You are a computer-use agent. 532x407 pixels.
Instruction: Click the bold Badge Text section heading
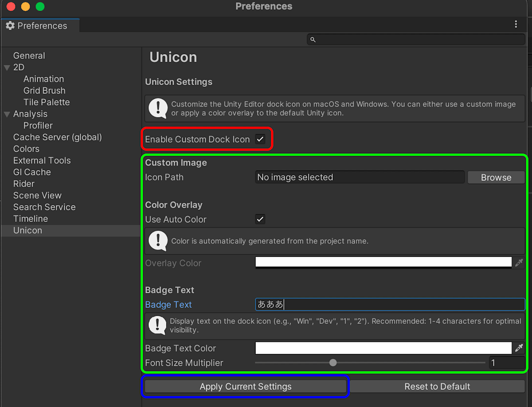(170, 290)
